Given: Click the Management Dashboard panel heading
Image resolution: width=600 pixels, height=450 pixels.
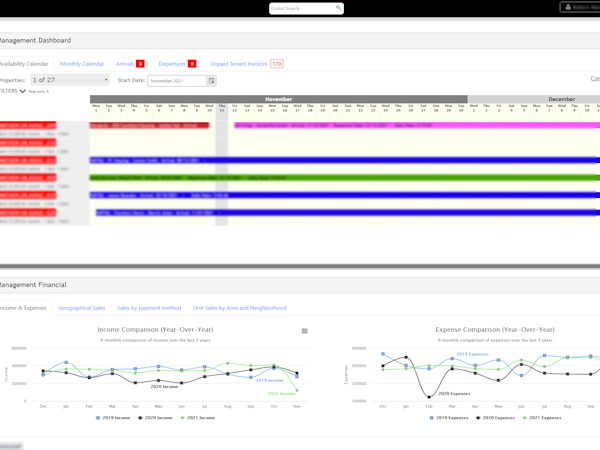Looking at the screenshot, I should tap(35, 40).
